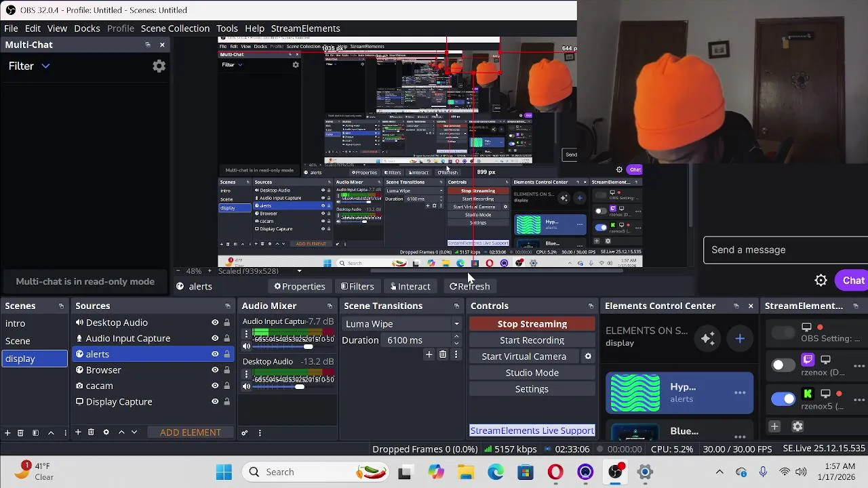The height and width of the screenshot is (488, 868).
Task: Click Stop Streaming
Action: 532,324
